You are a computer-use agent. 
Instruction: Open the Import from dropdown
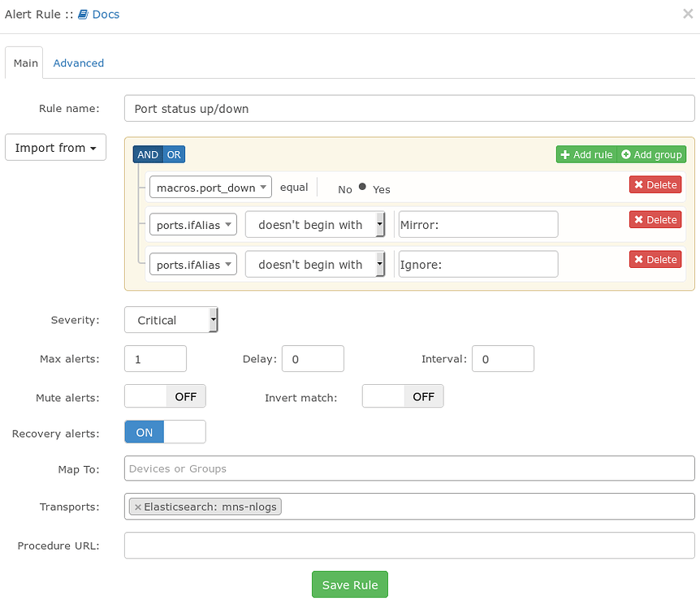pos(55,148)
